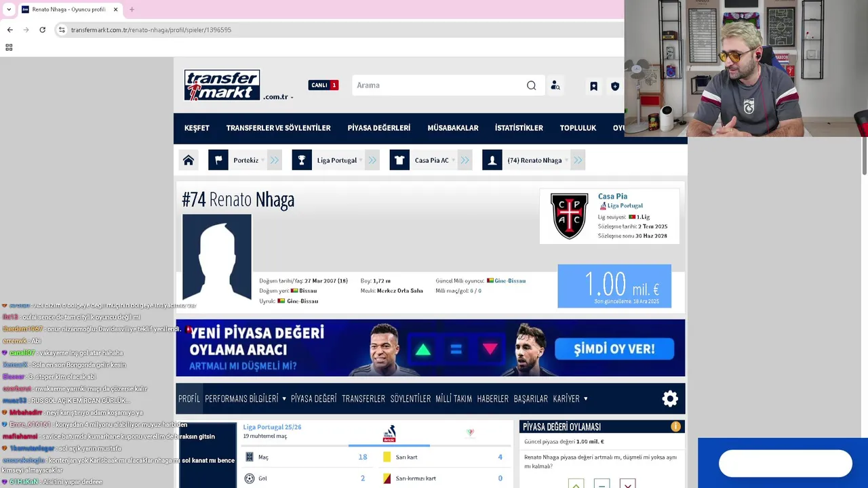Click the Liga Portugal logo tab in stats
The image size is (868, 488).
coord(389,434)
